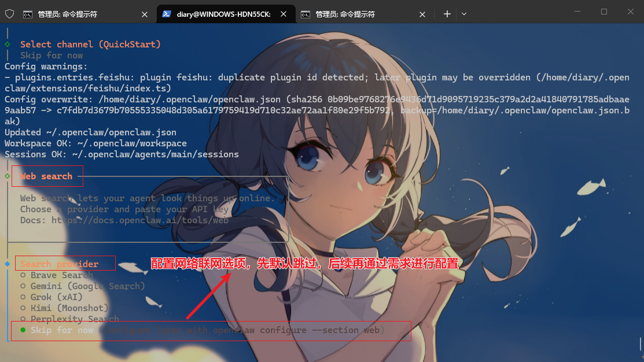
Task: Click Select channel (QuickStart) text
Action: [90, 45]
